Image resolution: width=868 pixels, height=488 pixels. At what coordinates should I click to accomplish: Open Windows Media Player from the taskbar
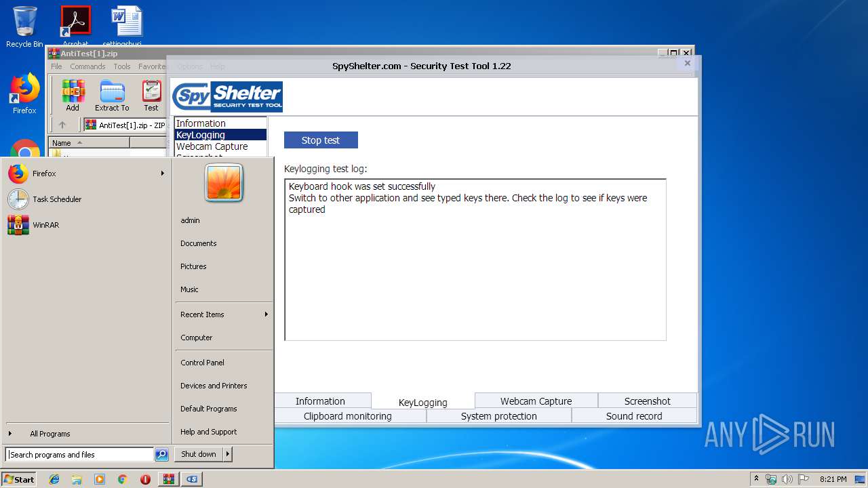(x=100, y=479)
